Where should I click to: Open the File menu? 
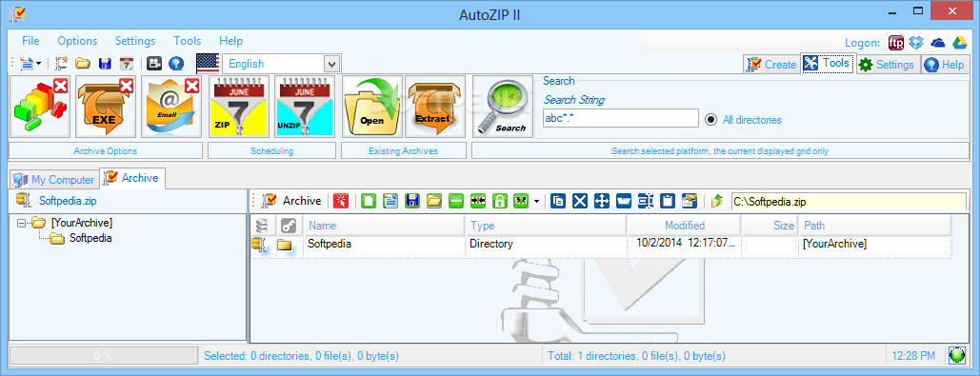[30, 41]
